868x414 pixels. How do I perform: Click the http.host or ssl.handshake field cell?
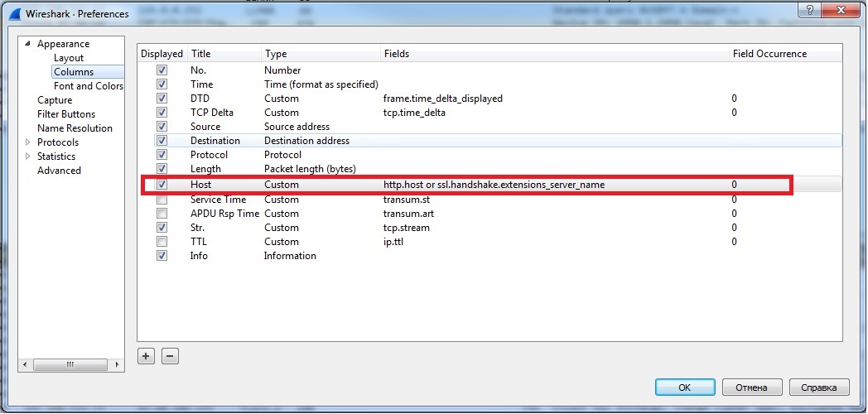[494, 185]
